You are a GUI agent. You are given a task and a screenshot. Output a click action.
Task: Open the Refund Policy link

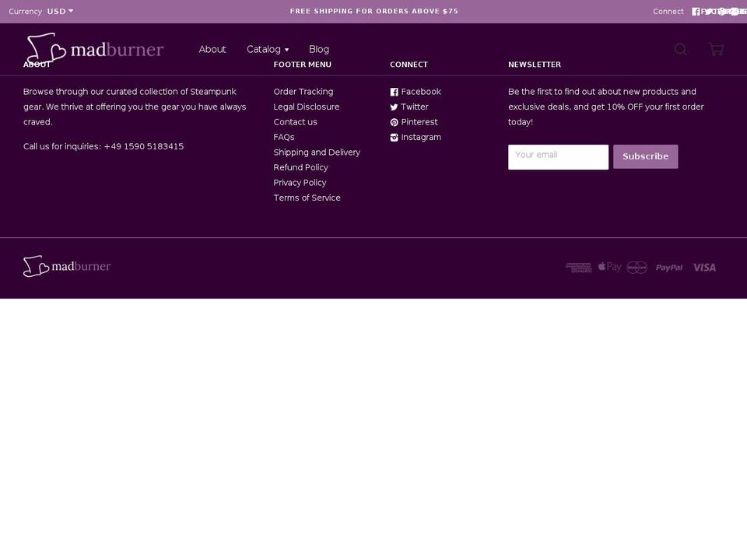pyautogui.click(x=300, y=168)
